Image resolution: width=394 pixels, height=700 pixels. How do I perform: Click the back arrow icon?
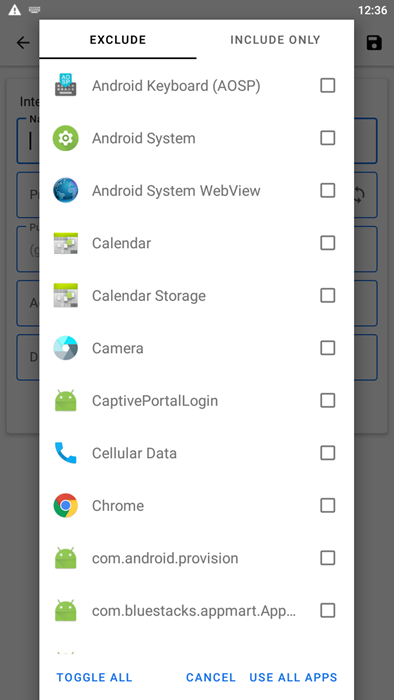(x=23, y=43)
